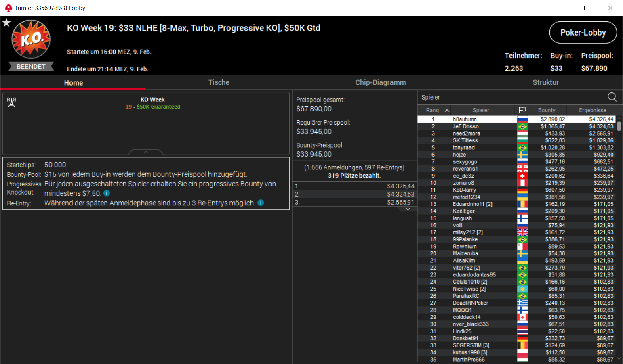This screenshot has width=623, height=364.
Task: Open the player search magnifier icon
Action: (612, 97)
